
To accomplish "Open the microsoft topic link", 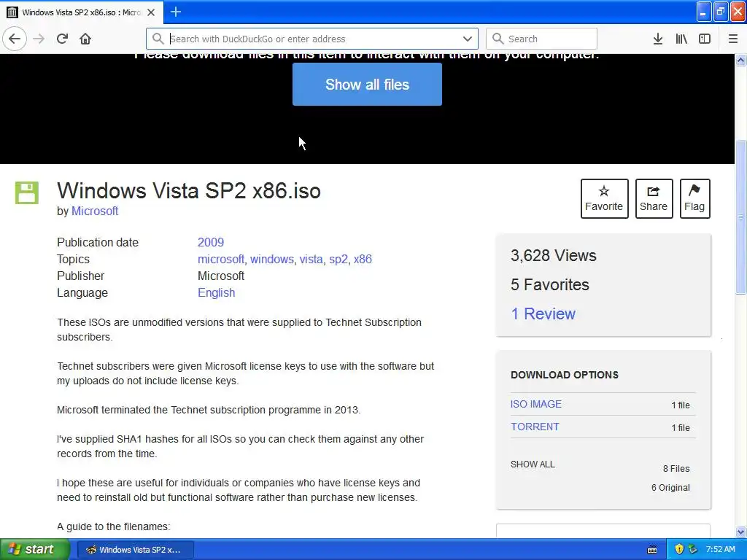I will (221, 259).
